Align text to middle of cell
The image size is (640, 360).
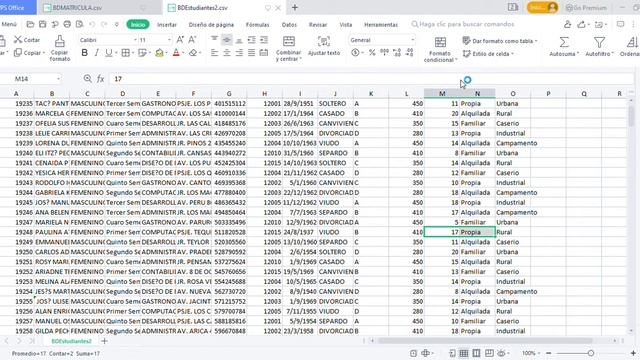227,40
